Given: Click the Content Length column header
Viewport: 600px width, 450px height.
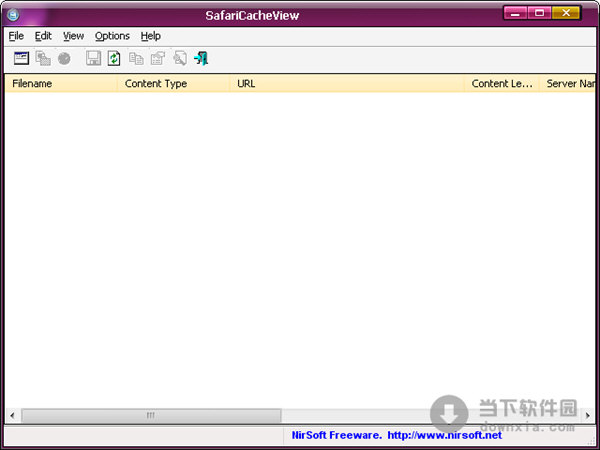Looking at the screenshot, I should pos(502,84).
